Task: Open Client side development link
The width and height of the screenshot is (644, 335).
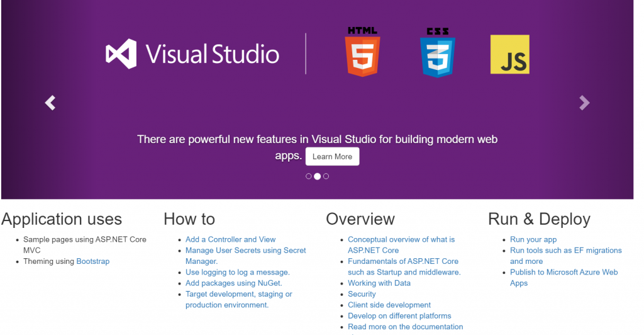Action: 389,305
